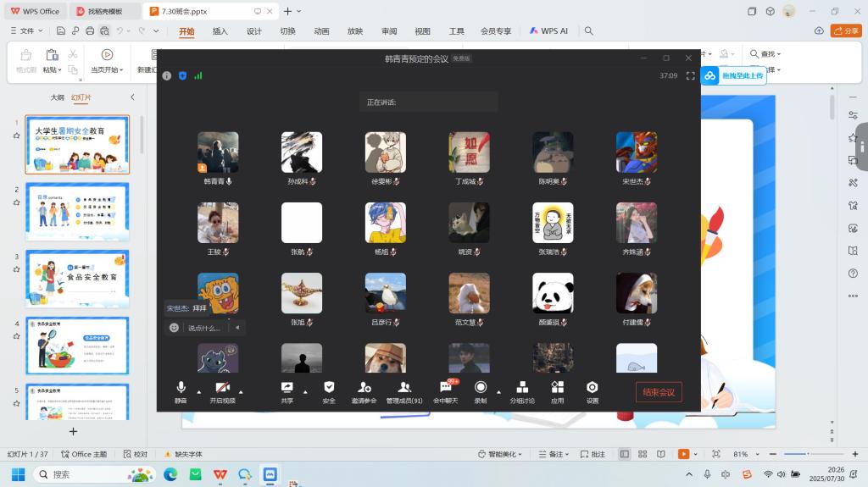
Task: Click the orange 分享 share button
Action: [x=847, y=31]
